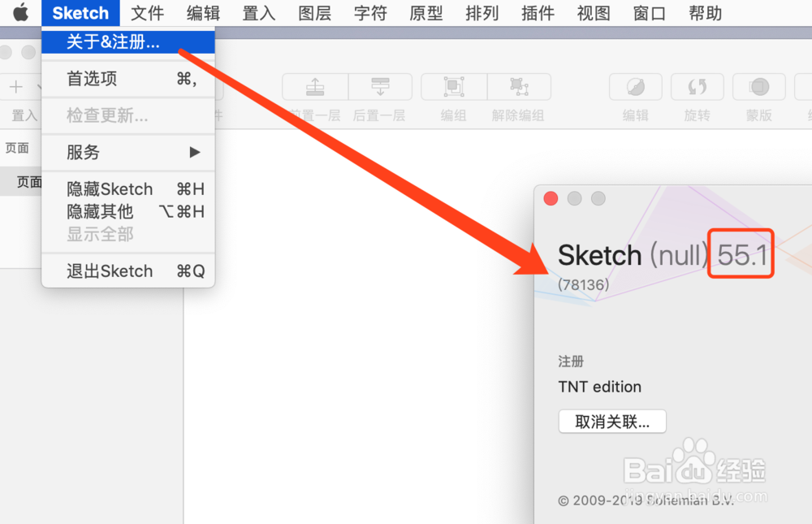
Task: Open the 排列 menu
Action: [482, 13]
